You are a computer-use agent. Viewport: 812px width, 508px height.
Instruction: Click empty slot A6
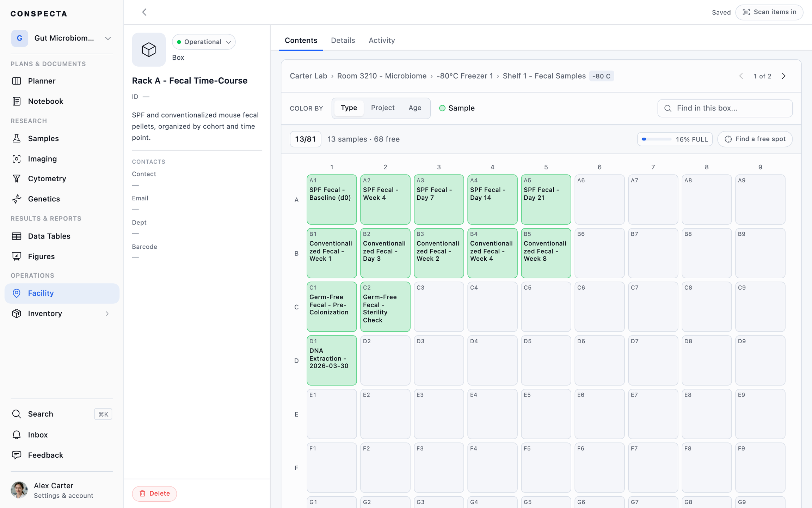(x=599, y=200)
